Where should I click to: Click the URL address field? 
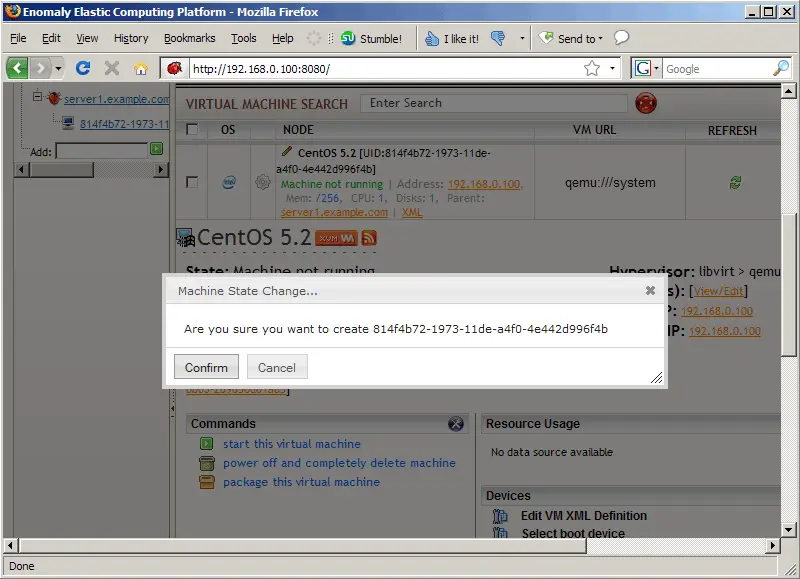pyautogui.click(x=385, y=68)
